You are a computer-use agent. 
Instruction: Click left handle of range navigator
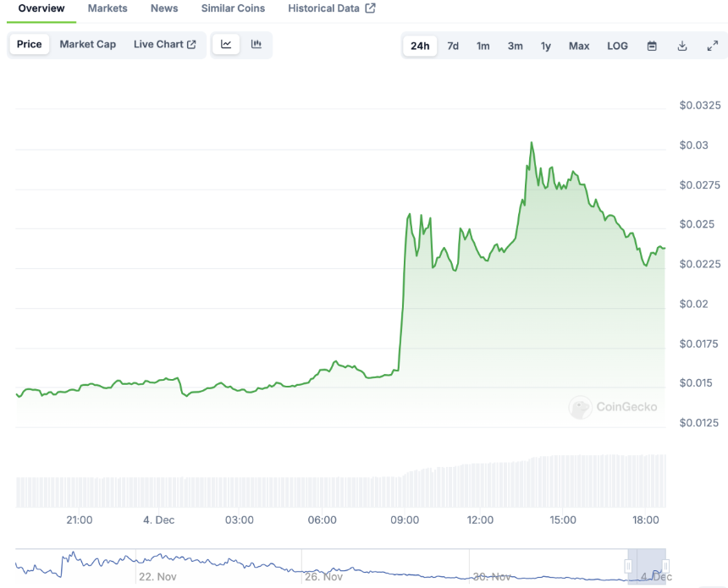click(x=628, y=566)
